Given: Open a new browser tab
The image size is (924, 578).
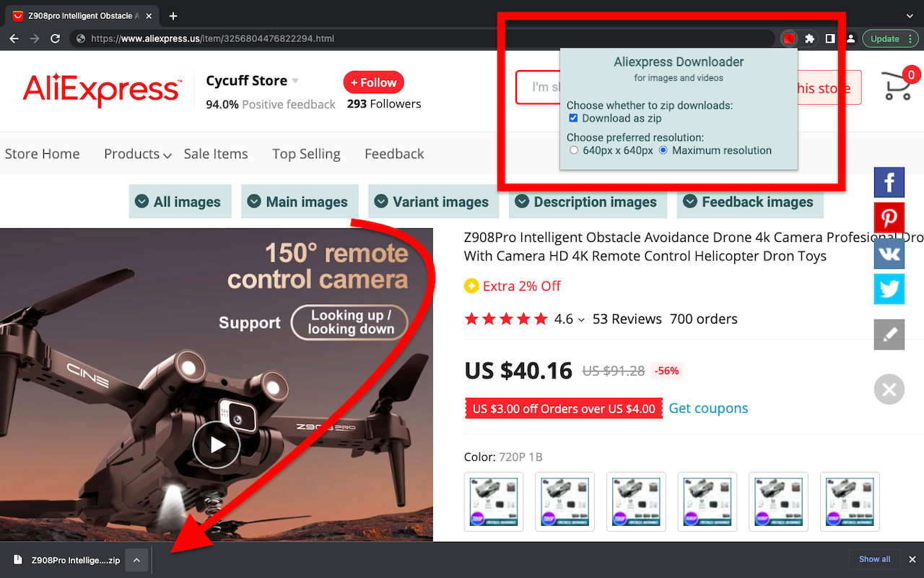Looking at the screenshot, I should pos(173,16).
